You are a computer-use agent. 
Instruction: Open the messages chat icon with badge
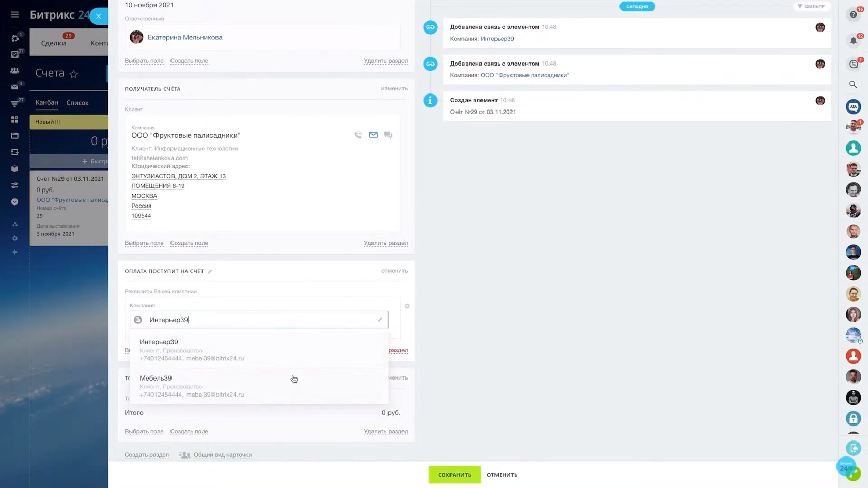click(x=853, y=64)
